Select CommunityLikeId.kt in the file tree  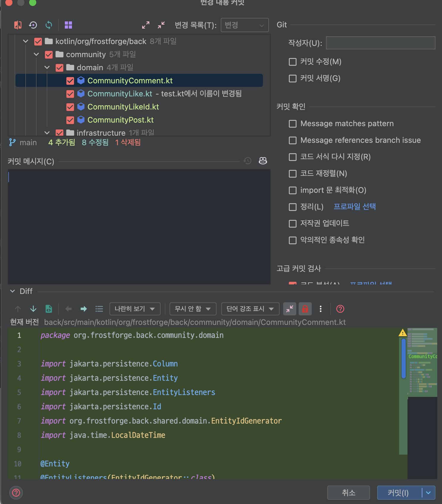click(123, 107)
